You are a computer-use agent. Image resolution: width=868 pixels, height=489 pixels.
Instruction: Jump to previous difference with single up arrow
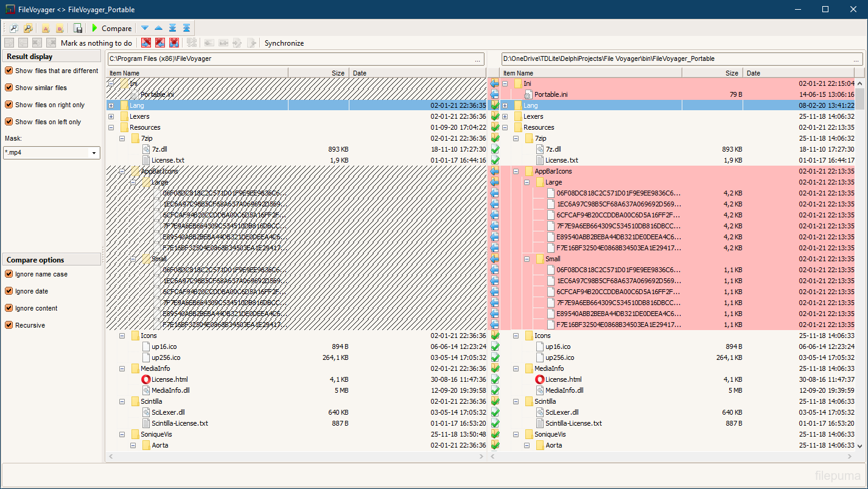[158, 29]
